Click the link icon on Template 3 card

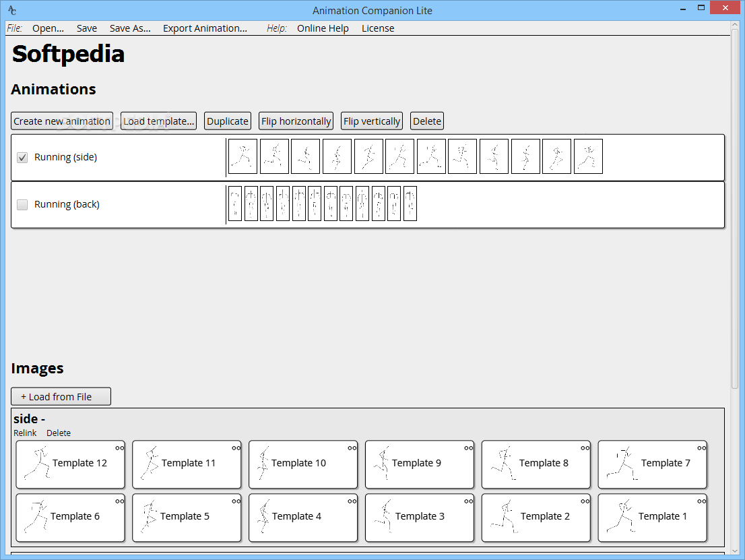point(468,501)
